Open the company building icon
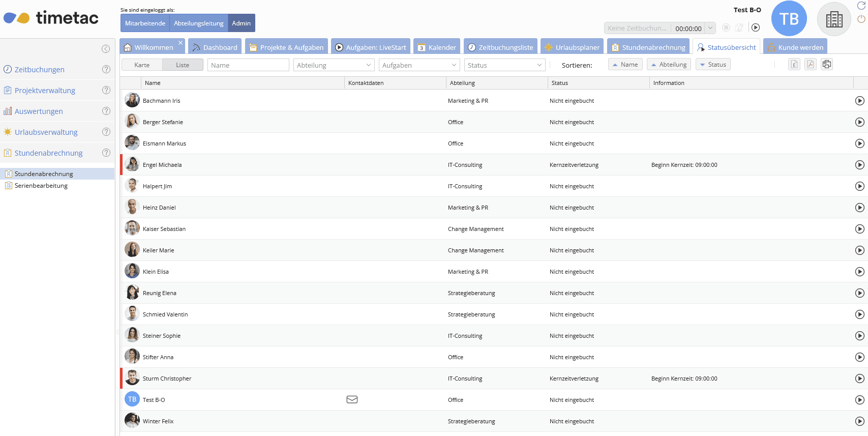Viewport: 868px width, 436px height. tap(834, 19)
